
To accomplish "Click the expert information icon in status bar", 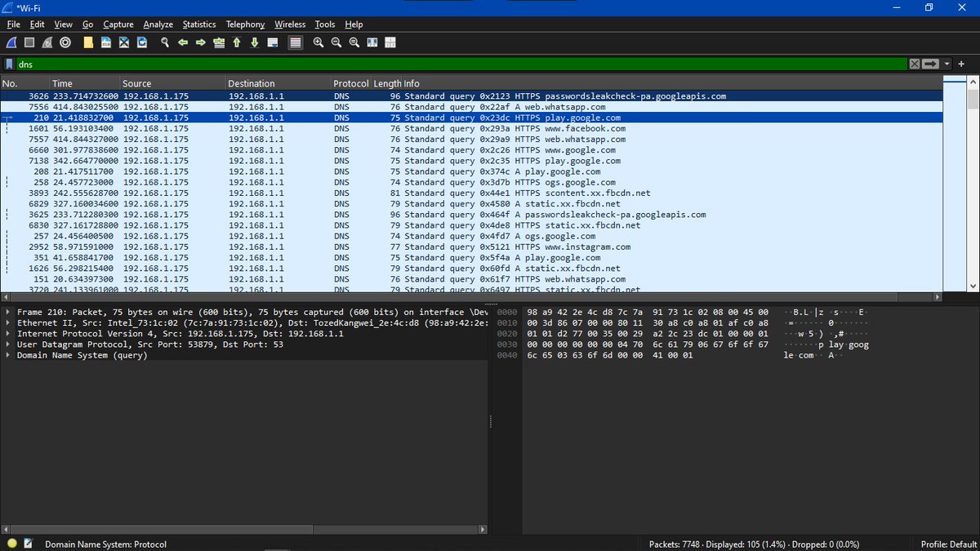I will point(10,544).
